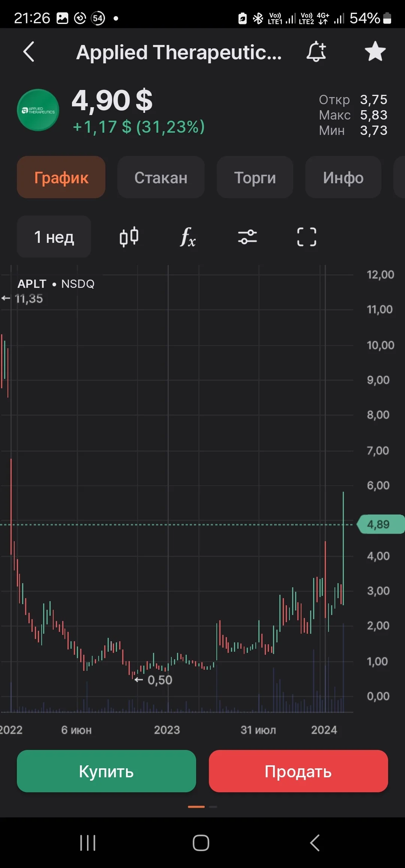
Task: Click the APLT • NSDQ ticker label
Action: click(56, 284)
